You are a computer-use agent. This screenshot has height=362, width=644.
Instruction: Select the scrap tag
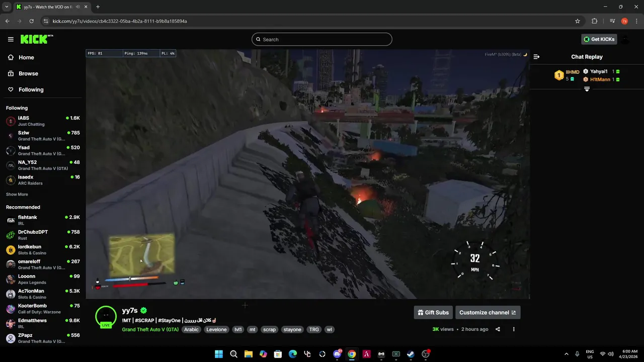(x=270, y=329)
